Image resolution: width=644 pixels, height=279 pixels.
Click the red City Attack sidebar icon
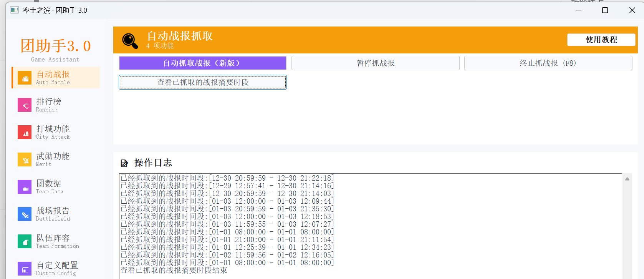[x=25, y=132]
